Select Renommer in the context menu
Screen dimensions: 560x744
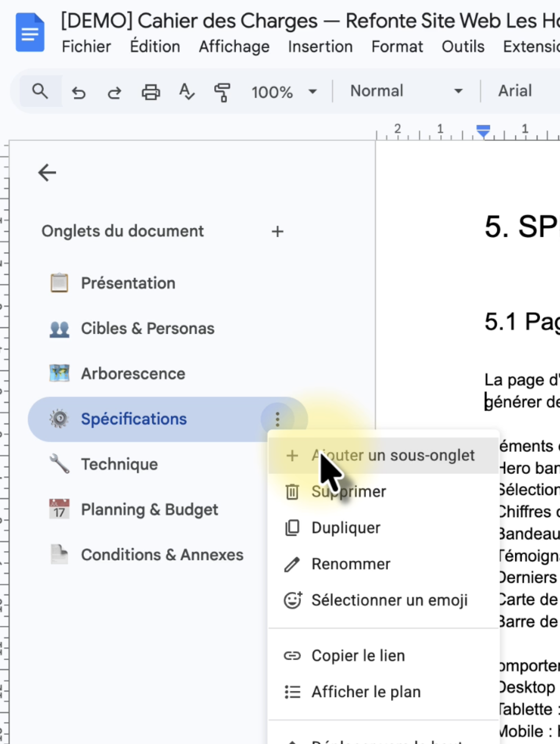click(x=350, y=564)
